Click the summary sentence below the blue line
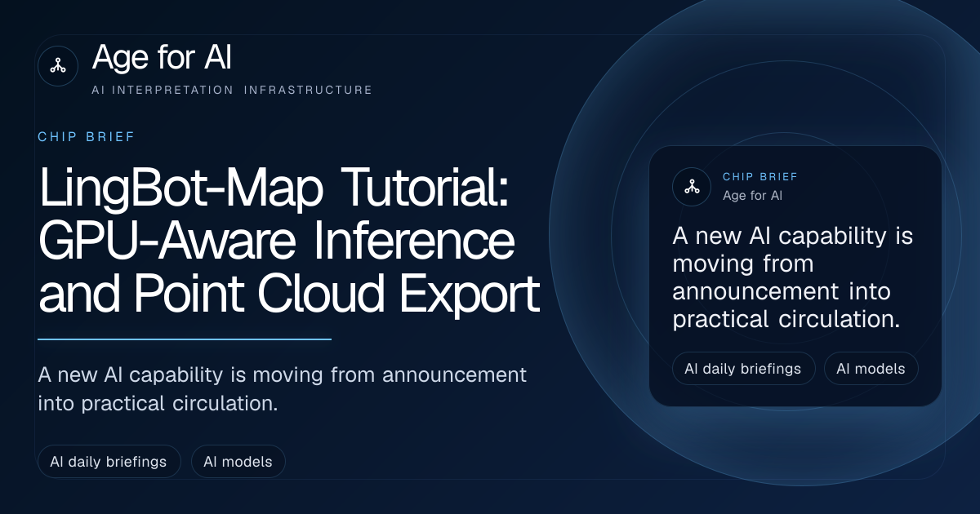This screenshot has height=514, width=980. point(283,388)
